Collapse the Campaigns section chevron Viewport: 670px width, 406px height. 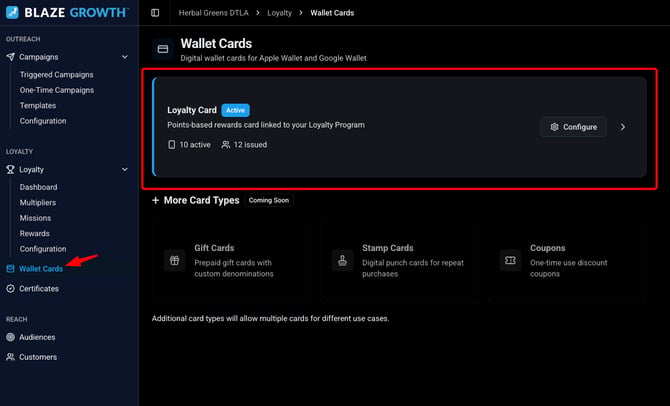(125, 57)
